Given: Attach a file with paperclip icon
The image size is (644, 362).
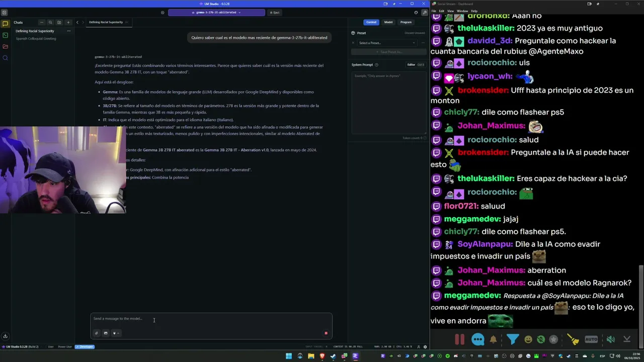Looking at the screenshot, I should pyautogui.click(x=97, y=333).
